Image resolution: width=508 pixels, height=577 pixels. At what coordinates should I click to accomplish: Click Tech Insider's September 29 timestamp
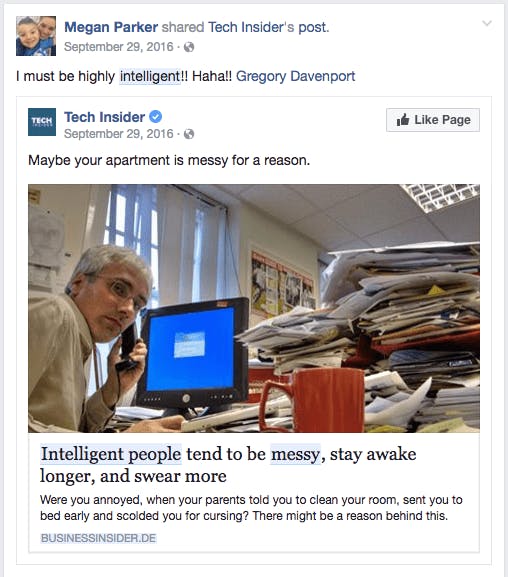pyautogui.click(x=119, y=134)
